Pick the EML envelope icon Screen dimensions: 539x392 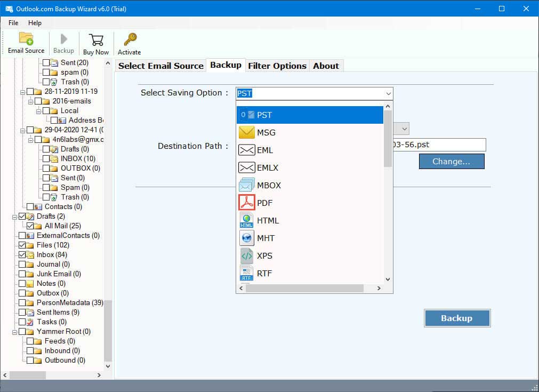click(x=246, y=150)
